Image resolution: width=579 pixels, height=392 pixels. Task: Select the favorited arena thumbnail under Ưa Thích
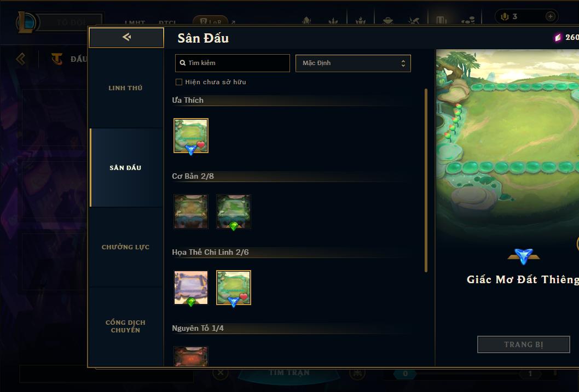coord(191,136)
